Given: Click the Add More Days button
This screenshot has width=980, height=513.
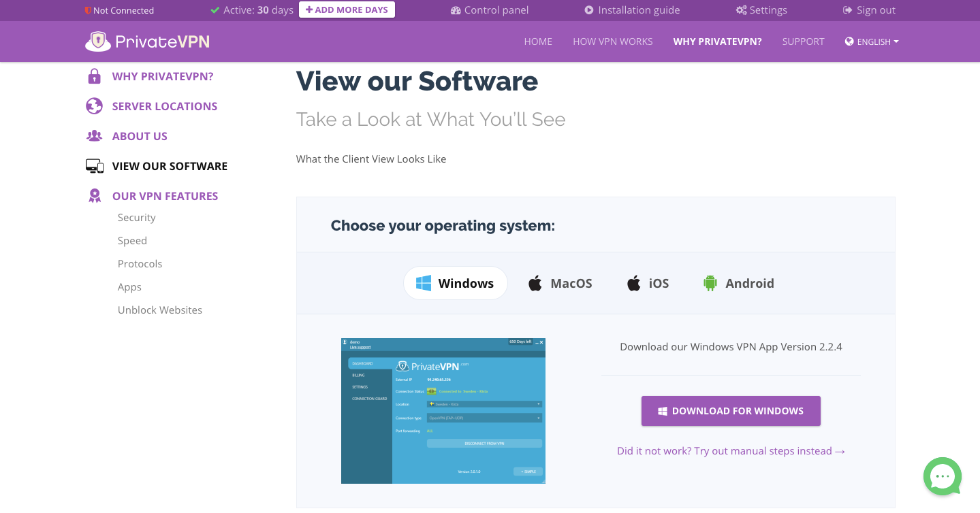Looking at the screenshot, I should pos(347,10).
